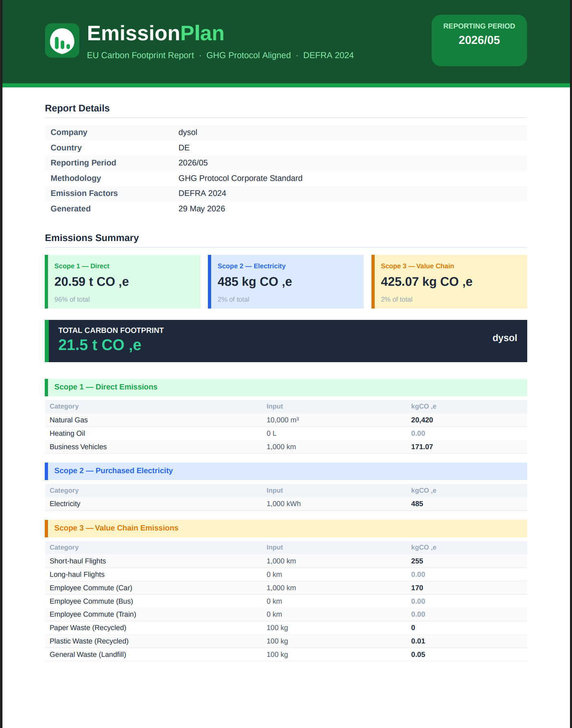Select 'GHG Protocol Corporate Standard' methodology value

pos(240,178)
